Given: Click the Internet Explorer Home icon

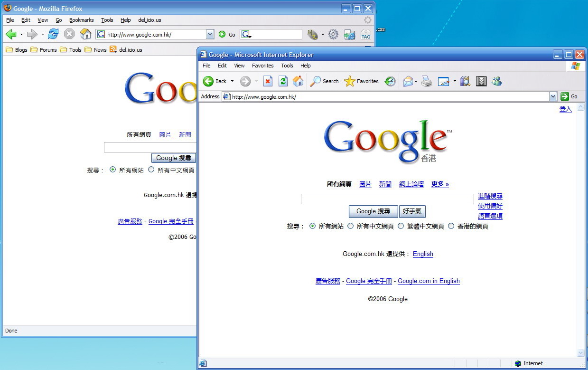Looking at the screenshot, I should (x=298, y=81).
